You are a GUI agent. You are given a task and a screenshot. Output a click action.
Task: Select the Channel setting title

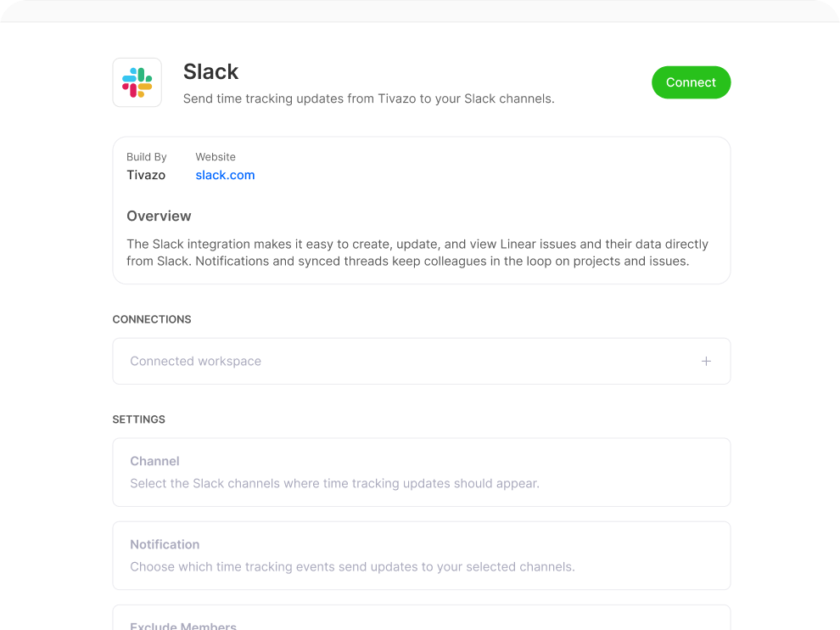154,461
